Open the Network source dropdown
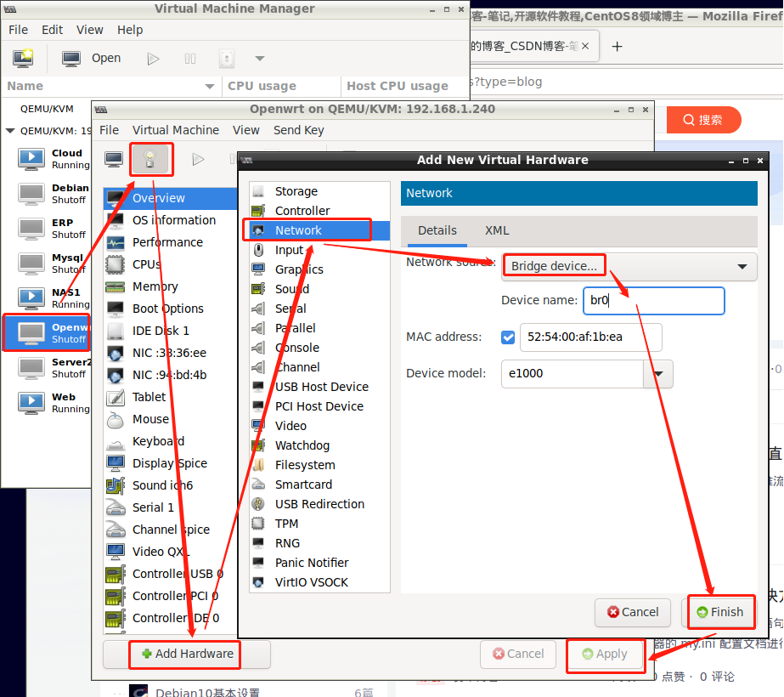 tap(629, 266)
